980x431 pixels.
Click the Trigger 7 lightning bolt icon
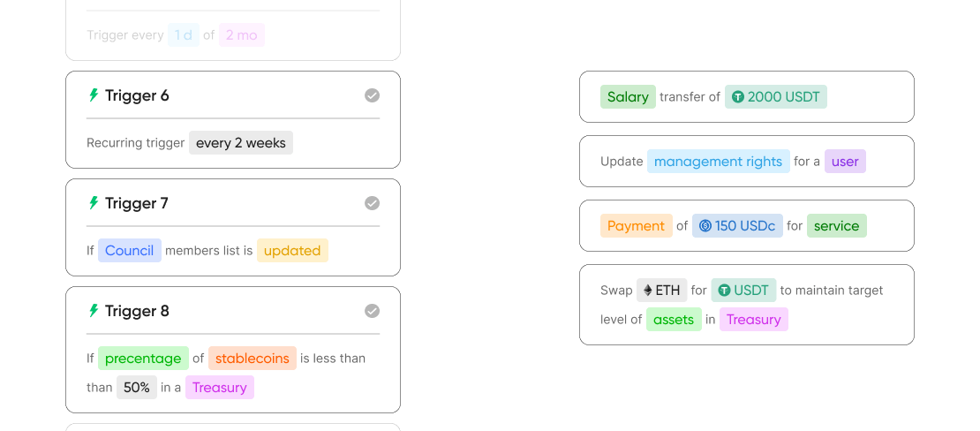(x=94, y=203)
